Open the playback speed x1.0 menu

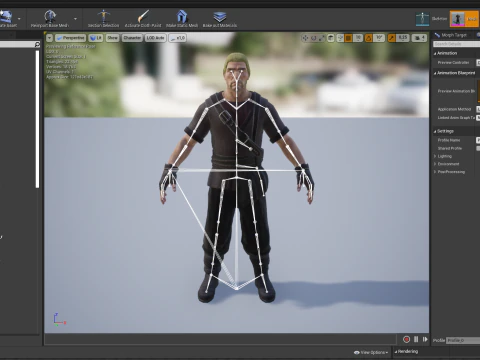point(177,38)
